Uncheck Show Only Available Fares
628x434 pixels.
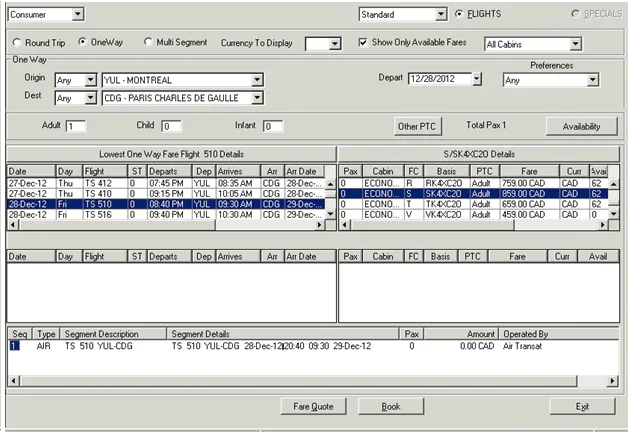[363, 42]
